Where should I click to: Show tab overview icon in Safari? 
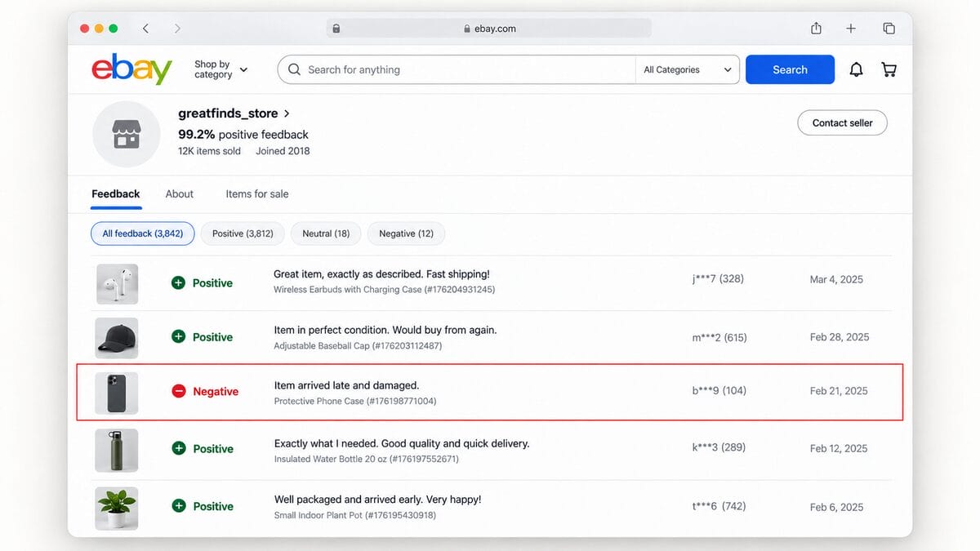tap(889, 29)
